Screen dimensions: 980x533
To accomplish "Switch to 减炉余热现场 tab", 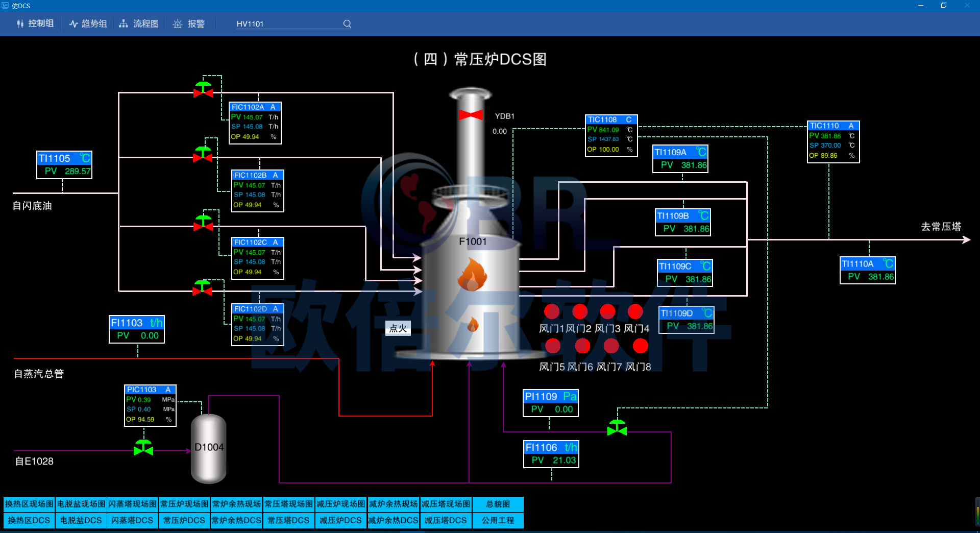I will 394,504.
